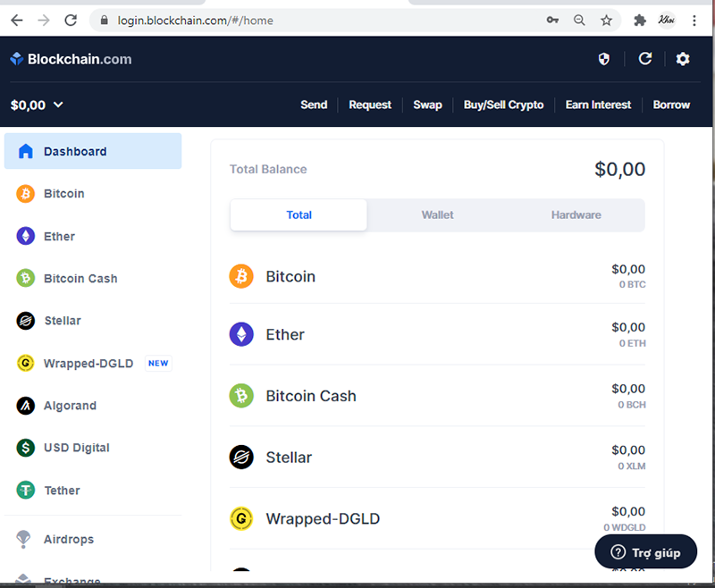This screenshot has width=715, height=588.
Task: Open Earn Interest
Action: tap(598, 105)
